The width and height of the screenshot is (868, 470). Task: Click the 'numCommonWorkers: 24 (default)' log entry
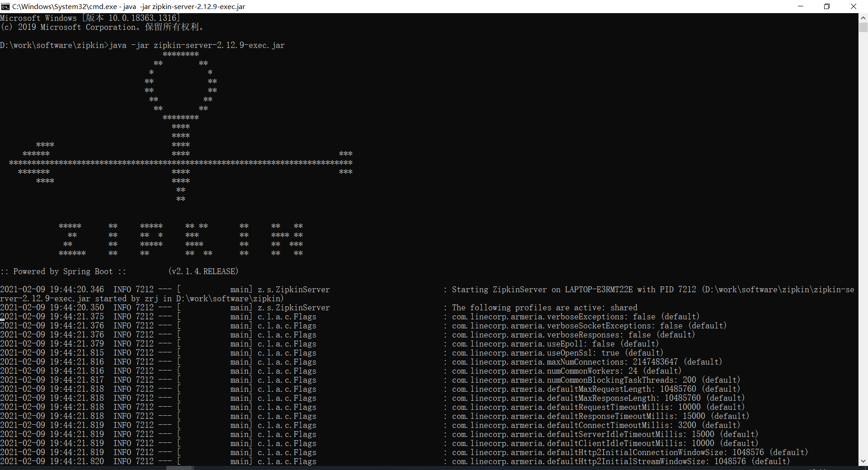click(567, 371)
